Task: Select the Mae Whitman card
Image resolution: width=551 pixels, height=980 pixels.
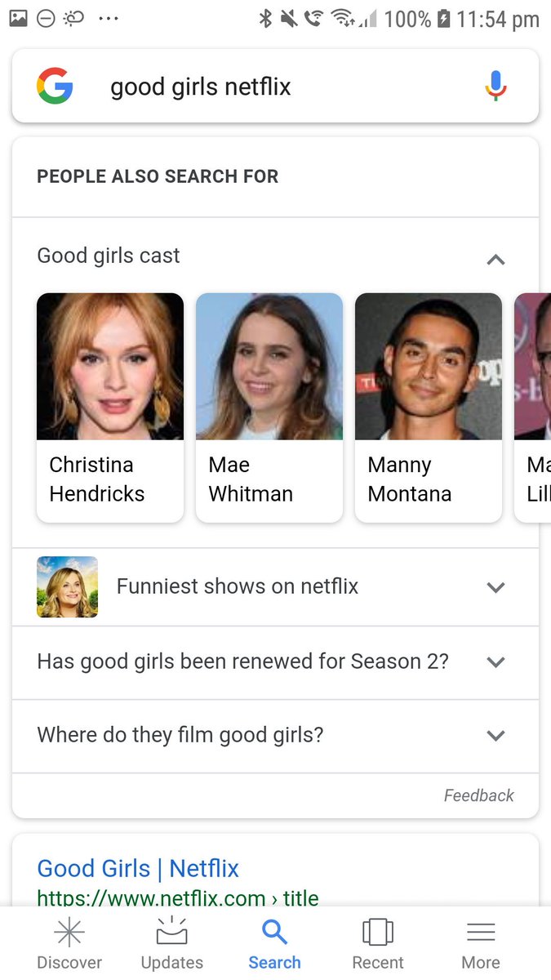Action: pyautogui.click(x=269, y=408)
